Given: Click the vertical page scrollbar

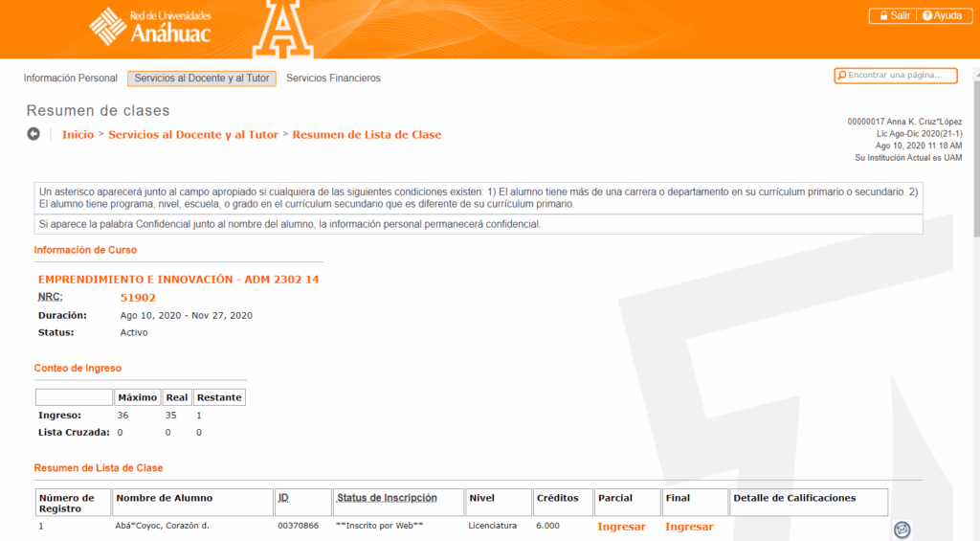Looking at the screenshot, I should click(974, 287).
